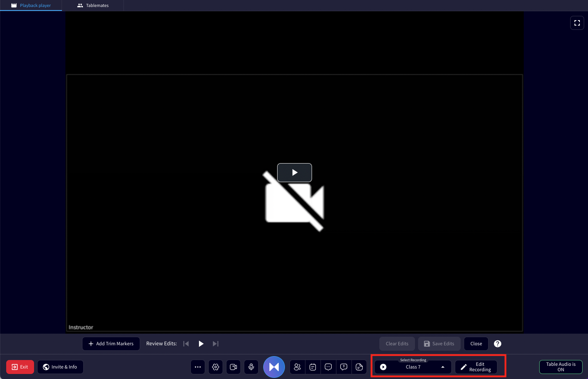Viewport: 588px width, 379px height.
Task: Jump to previous edit in Review Edits
Action: (186, 344)
